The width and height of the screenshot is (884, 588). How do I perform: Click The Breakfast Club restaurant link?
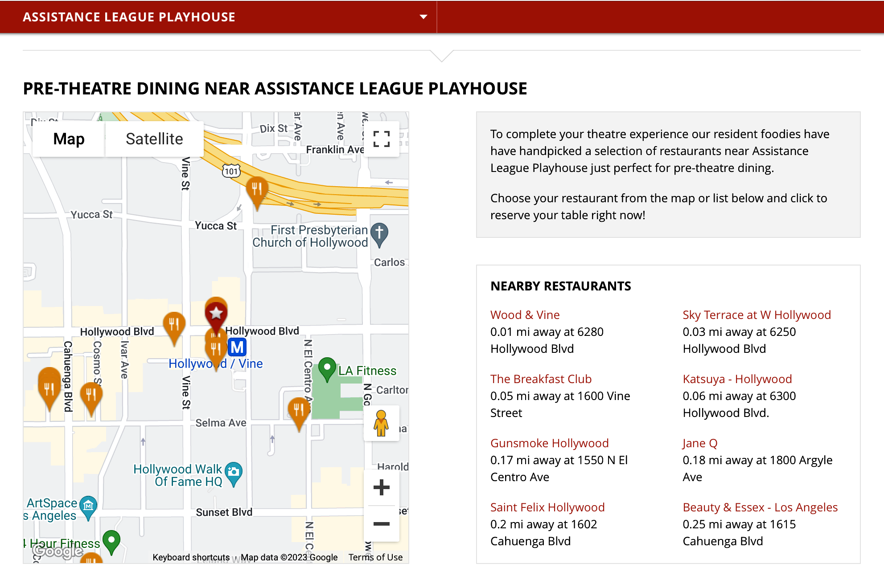pos(541,379)
